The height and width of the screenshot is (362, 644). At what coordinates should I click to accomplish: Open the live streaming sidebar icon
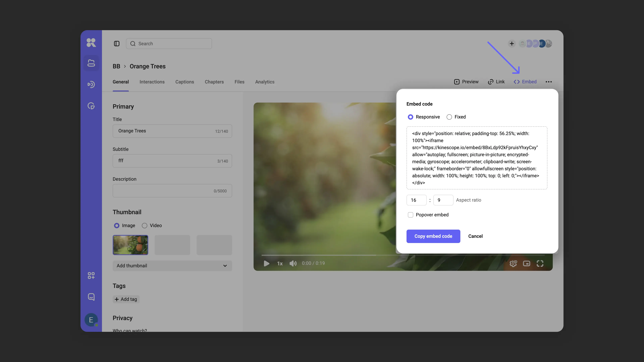(91, 84)
